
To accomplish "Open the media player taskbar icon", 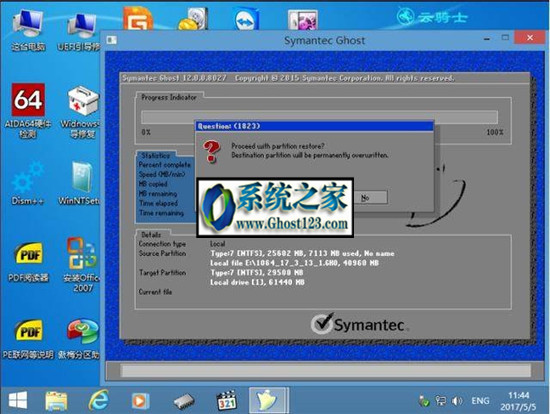I will point(140,401).
